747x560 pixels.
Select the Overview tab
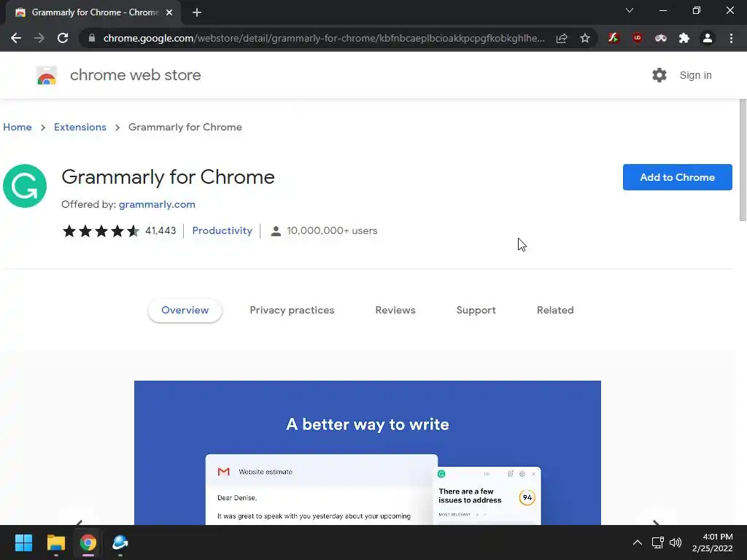(x=185, y=310)
